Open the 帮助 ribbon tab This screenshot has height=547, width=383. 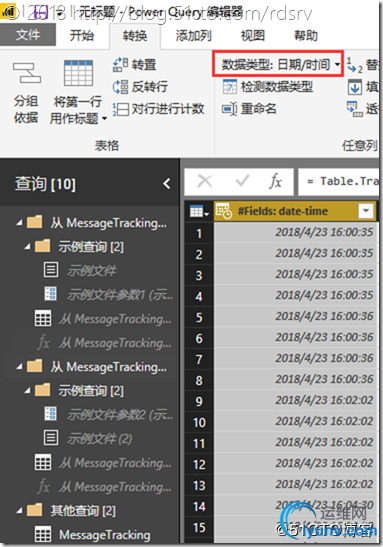point(306,36)
